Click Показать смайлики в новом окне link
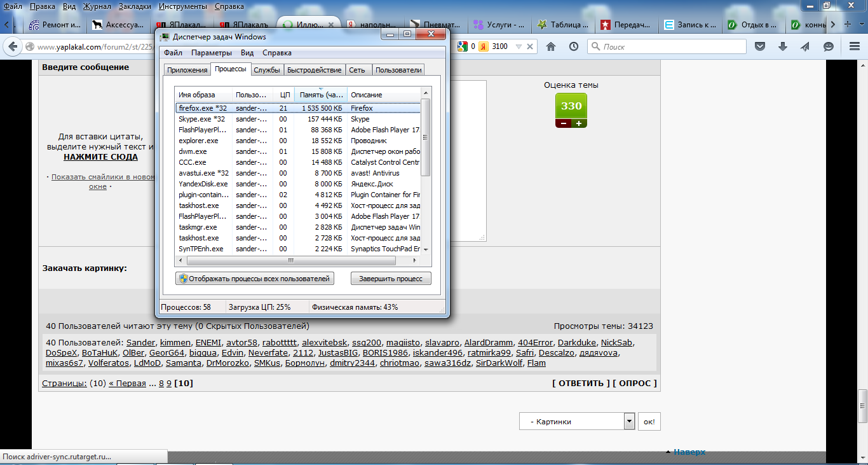The image size is (868, 465). point(104,181)
